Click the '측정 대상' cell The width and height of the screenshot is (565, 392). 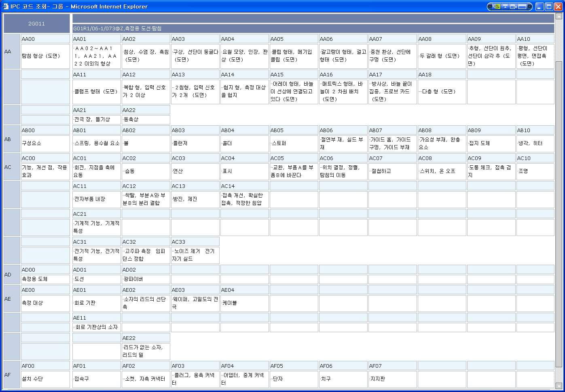click(45, 303)
